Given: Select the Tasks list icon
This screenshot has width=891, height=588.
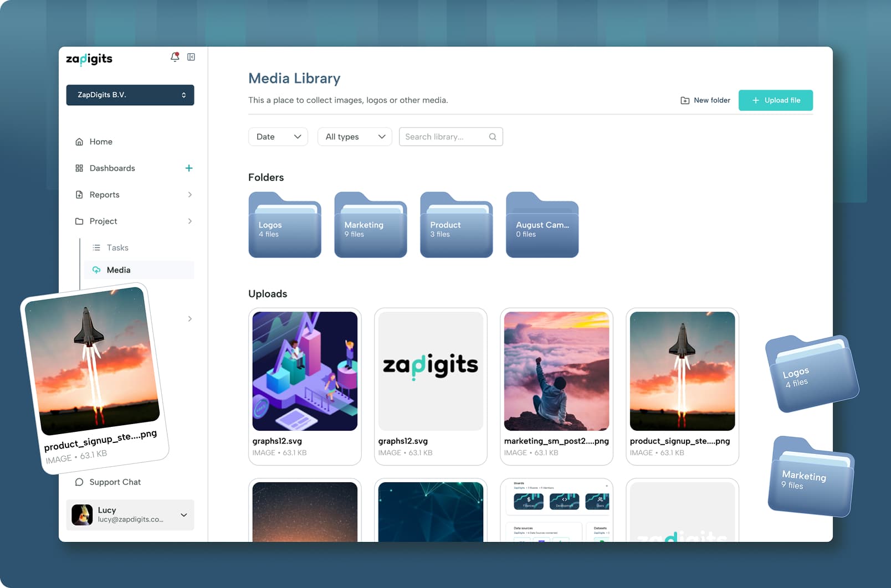Looking at the screenshot, I should point(96,247).
